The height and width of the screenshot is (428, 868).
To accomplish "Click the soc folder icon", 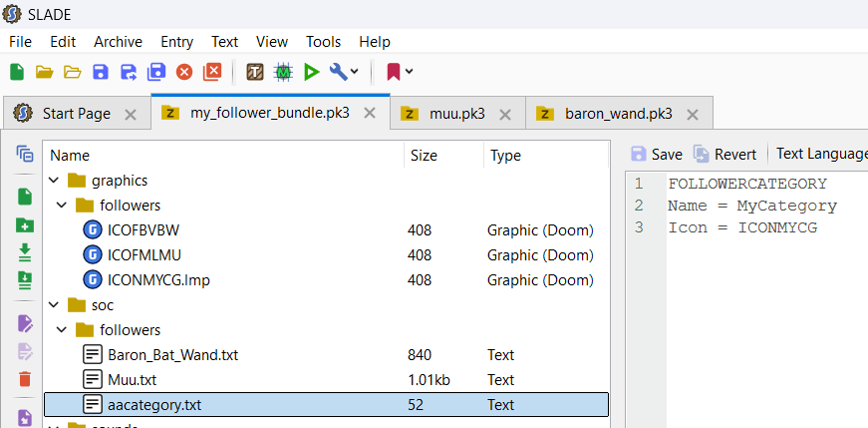I will pyautogui.click(x=77, y=305).
